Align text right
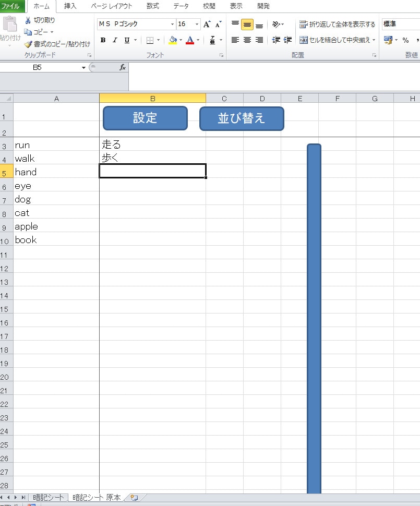 (259, 40)
